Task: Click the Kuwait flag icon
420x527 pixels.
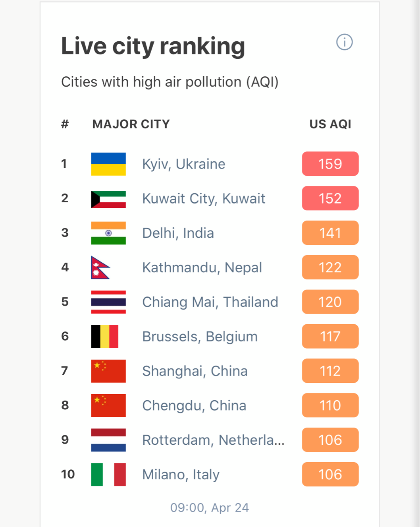Action: point(108,198)
